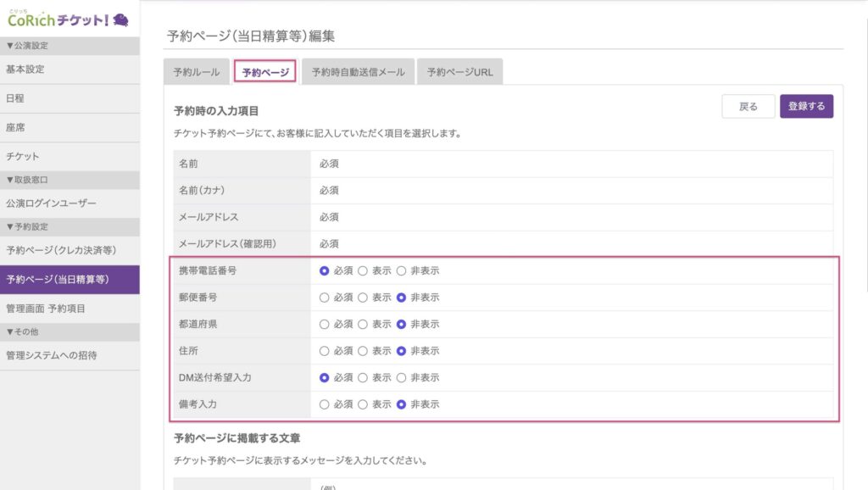The image size is (868, 490).
Task: Click the 戻る button
Action: tap(748, 107)
